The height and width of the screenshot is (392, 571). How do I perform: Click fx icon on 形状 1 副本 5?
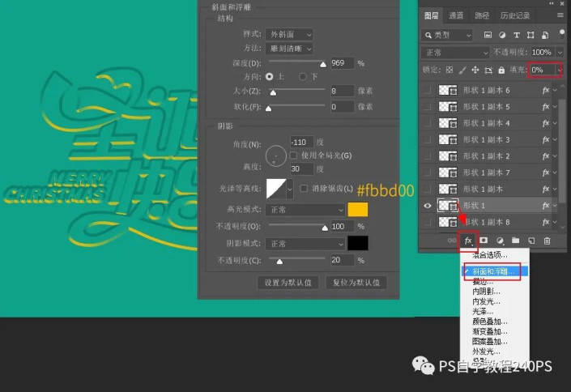(x=546, y=107)
